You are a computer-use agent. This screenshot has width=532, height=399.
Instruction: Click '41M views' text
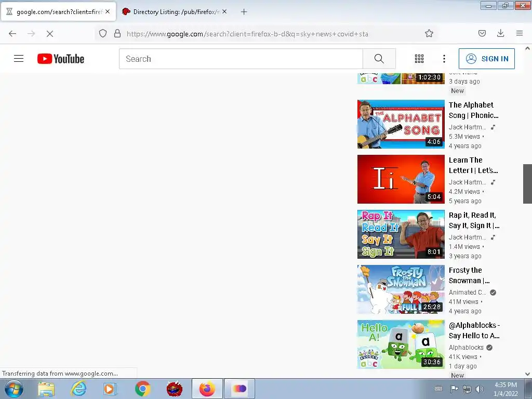pos(463,302)
